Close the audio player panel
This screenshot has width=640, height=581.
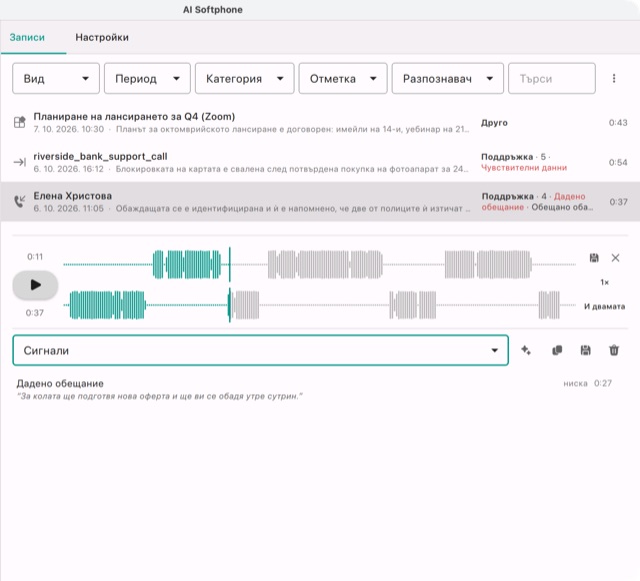[615, 258]
